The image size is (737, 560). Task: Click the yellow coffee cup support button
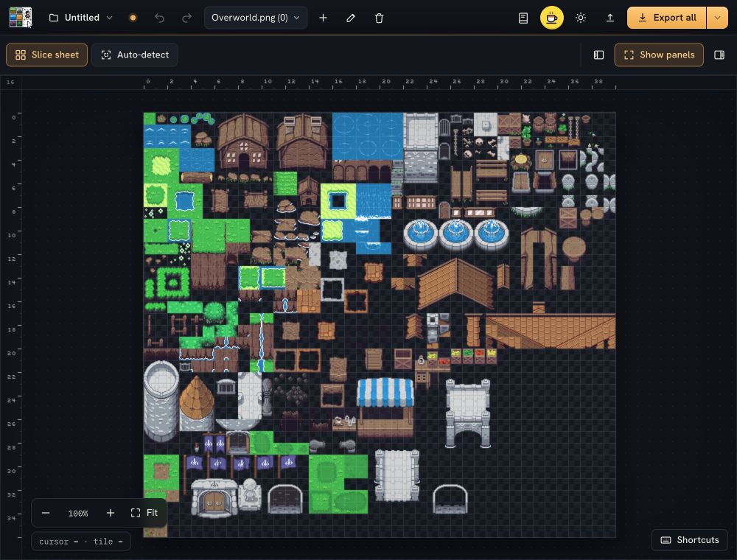[x=552, y=18]
